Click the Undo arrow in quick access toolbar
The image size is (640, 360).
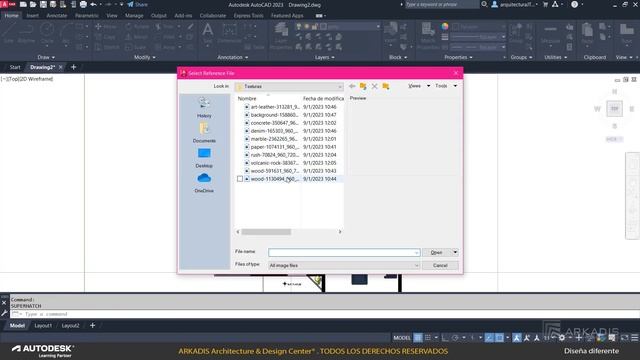tap(93, 4)
